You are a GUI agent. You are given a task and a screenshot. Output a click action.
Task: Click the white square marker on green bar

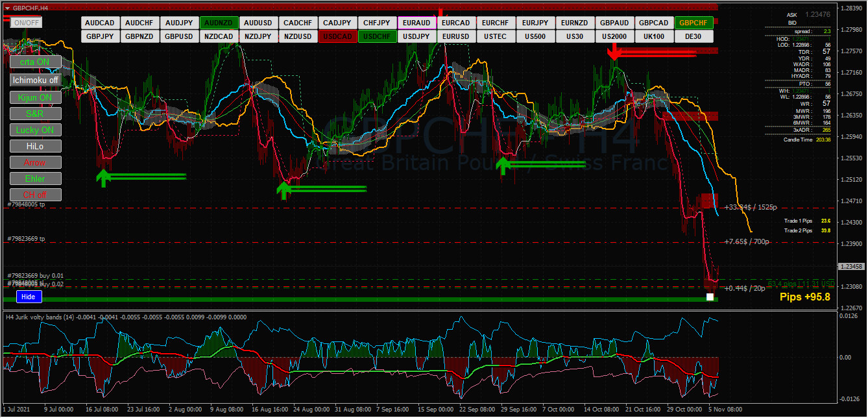pyautogui.click(x=710, y=297)
